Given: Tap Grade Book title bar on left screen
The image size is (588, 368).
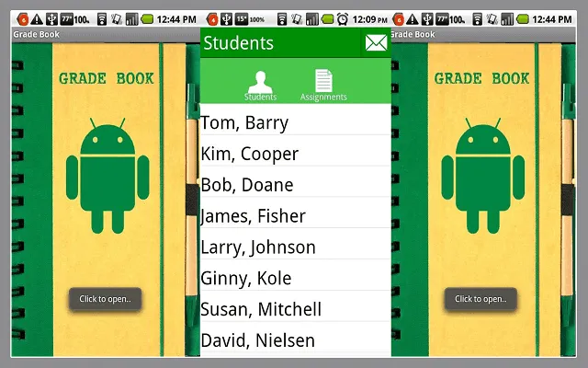Looking at the screenshot, I should (x=106, y=35).
